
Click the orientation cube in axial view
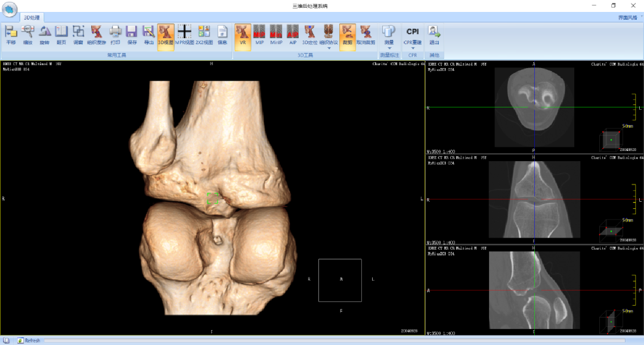coord(611,141)
